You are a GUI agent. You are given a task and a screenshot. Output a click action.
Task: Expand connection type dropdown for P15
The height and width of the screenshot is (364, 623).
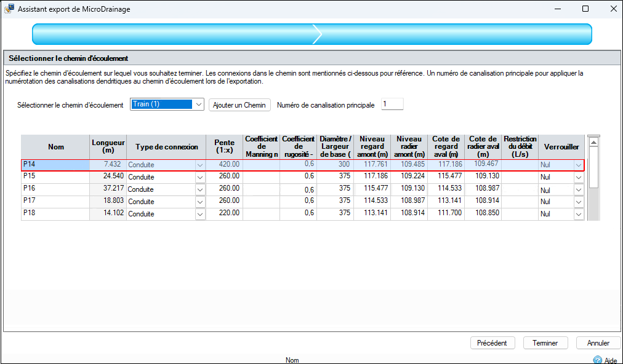200,178
